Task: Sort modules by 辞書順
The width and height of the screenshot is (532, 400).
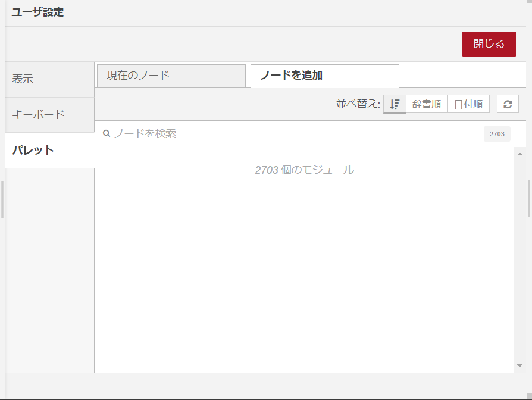Action: point(427,104)
